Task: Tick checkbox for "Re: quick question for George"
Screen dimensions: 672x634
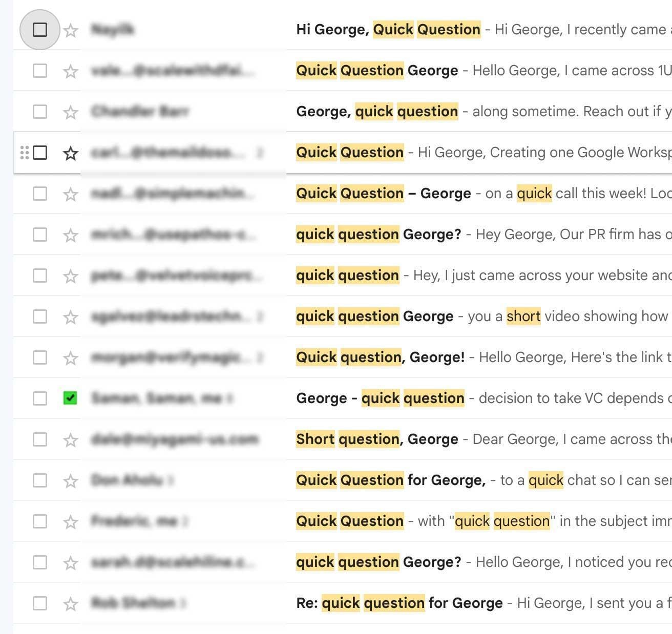Action: click(x=40, y=603)
